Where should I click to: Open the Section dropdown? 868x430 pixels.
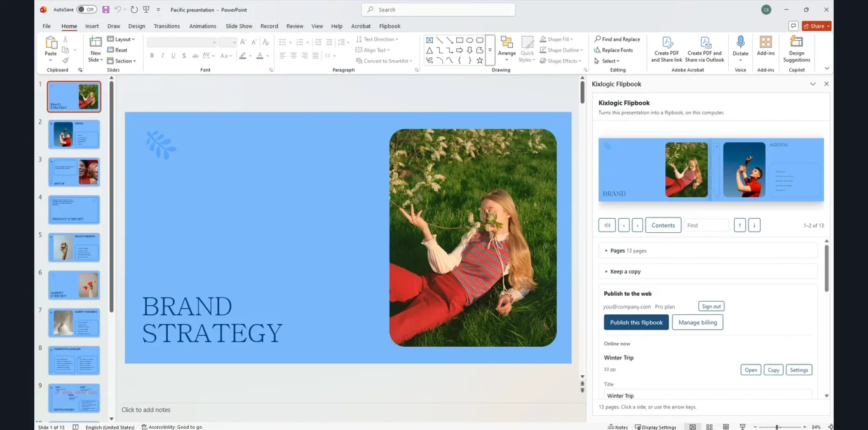coord(121,61)
